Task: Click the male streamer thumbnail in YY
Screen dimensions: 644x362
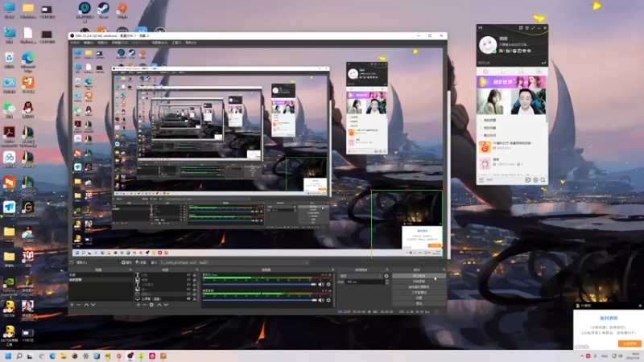Action: click(x=528, y=101)
